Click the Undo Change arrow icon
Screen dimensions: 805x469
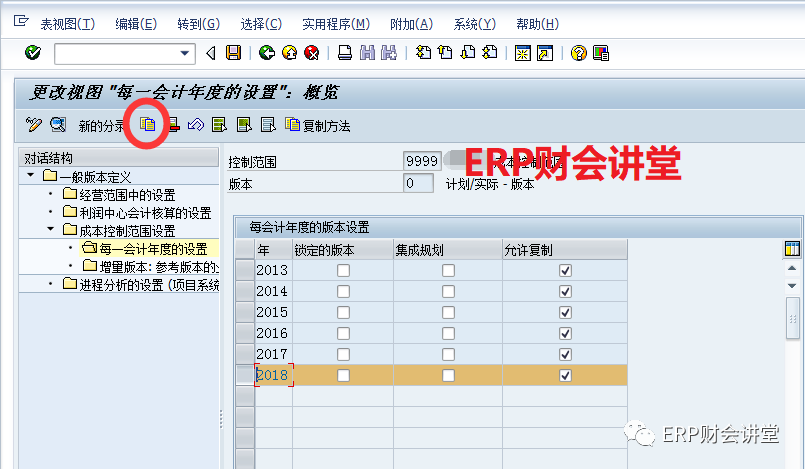196,125
